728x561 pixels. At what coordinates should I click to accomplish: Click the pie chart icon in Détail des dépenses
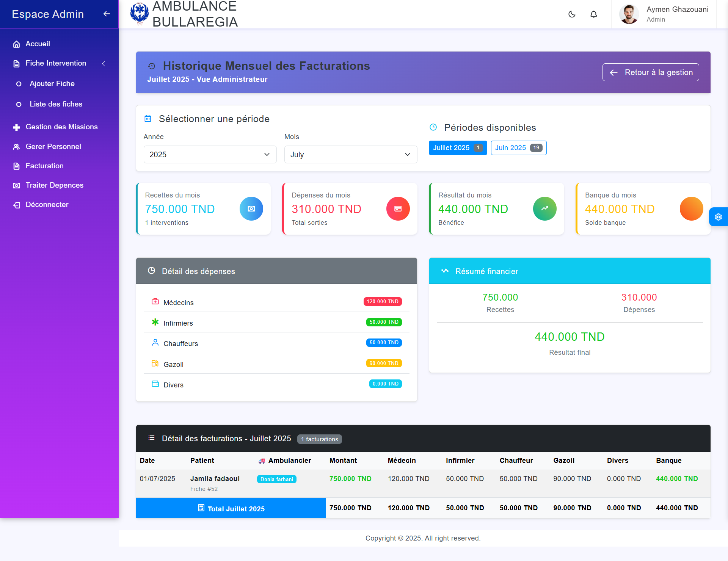click(x=151, y=271)
